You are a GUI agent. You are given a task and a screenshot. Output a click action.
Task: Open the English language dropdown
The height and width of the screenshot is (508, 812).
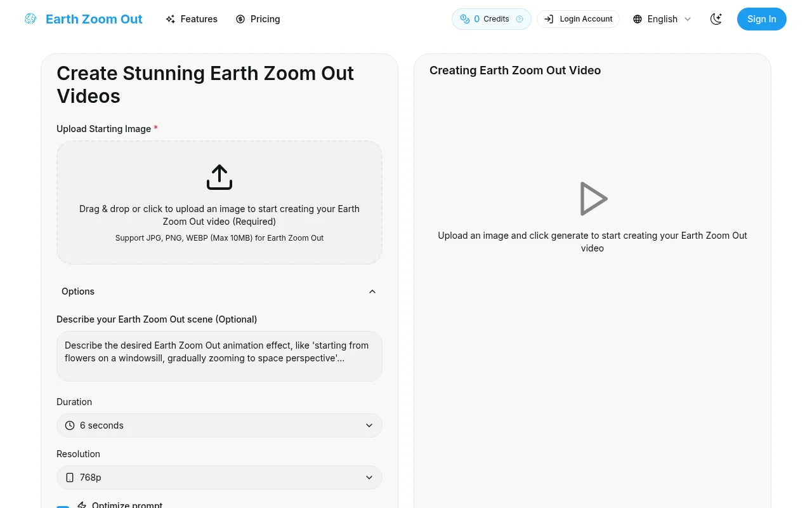click(x=662, y=19)
